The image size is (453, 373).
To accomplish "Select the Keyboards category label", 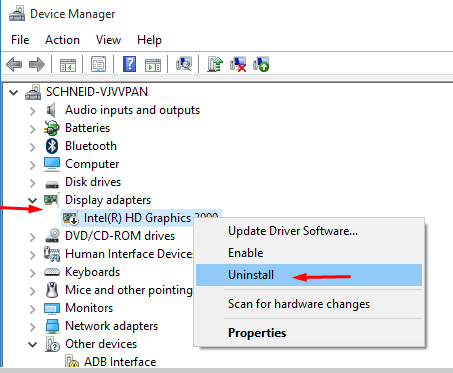I will point(92,272).
